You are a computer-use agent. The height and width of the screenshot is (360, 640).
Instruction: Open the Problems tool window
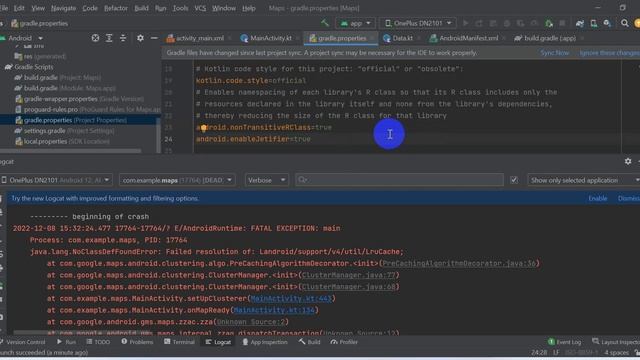coord(137,342)
